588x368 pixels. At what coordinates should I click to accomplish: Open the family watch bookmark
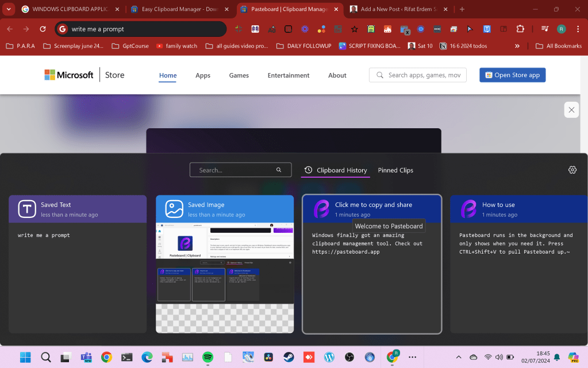tap(176, 46)
